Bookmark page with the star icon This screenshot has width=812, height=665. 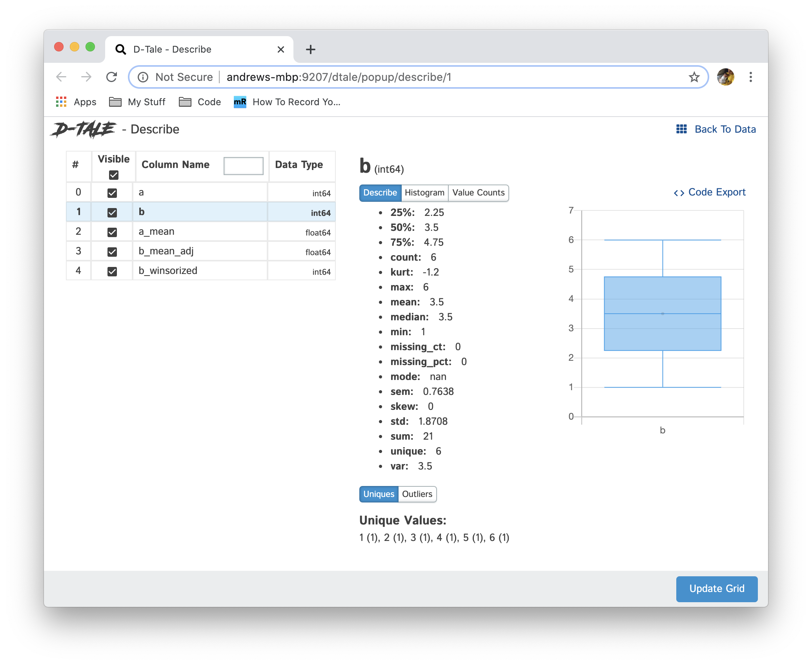click(x=694, y=77)
